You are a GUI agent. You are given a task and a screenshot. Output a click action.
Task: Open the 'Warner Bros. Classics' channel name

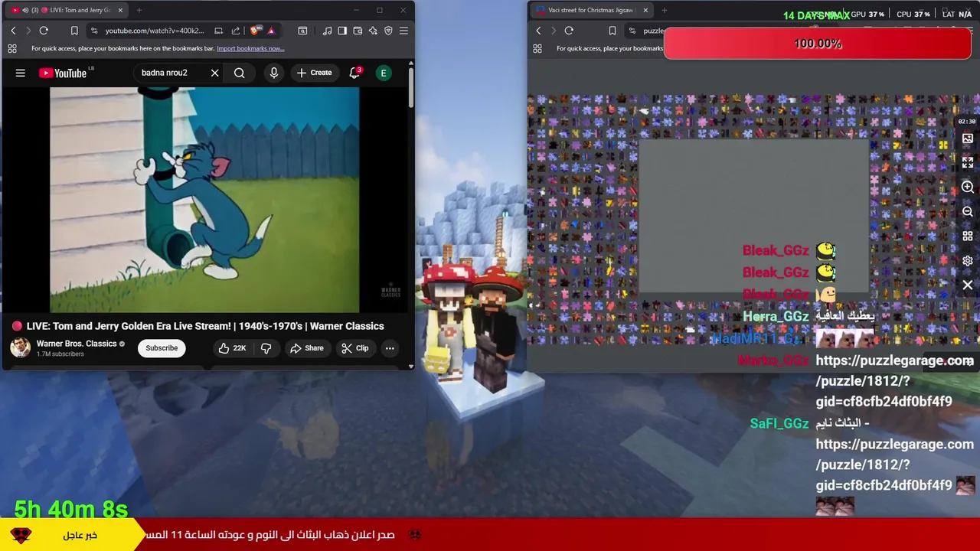[x=77, y=344]
